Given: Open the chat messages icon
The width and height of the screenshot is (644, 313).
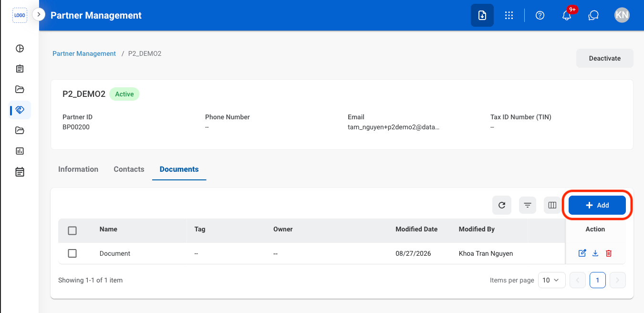Looking at the screenshot, I should [x=593, y=15].
